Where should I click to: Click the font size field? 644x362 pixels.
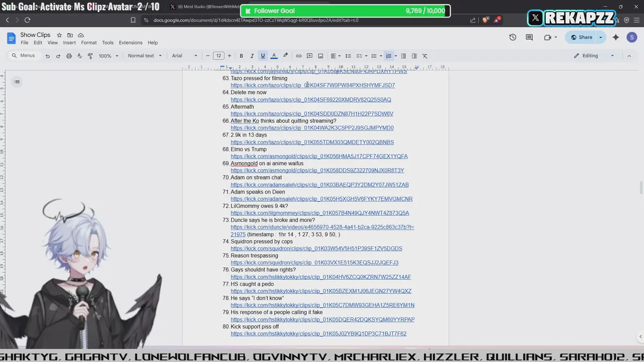coord(218,56)
